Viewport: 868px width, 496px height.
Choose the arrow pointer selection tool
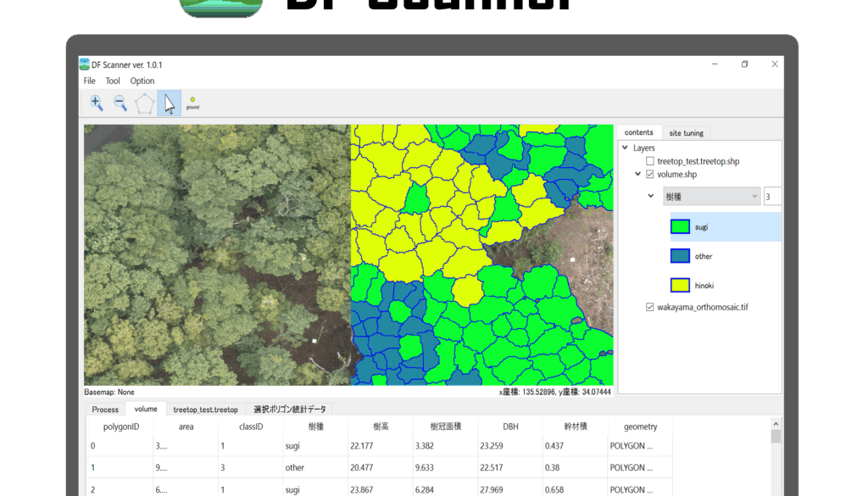point(169,103)
